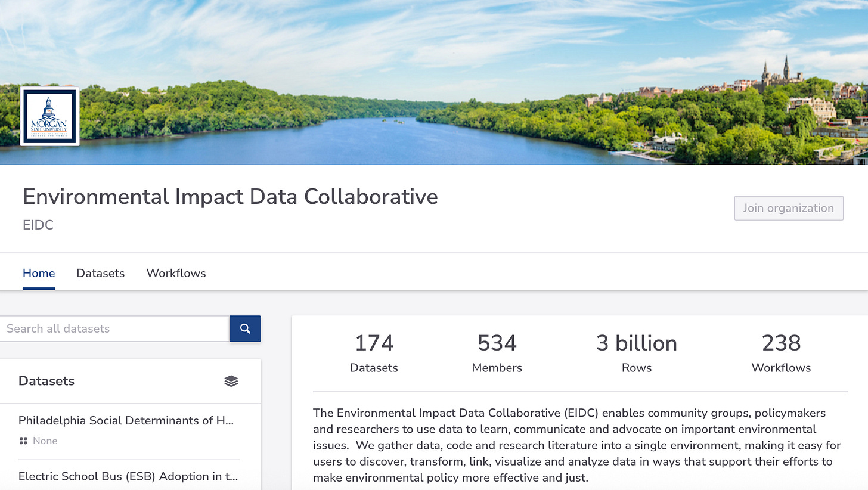Click the river banner image
Viewport: 868px width, 490px height.
[x=434, y=82]
